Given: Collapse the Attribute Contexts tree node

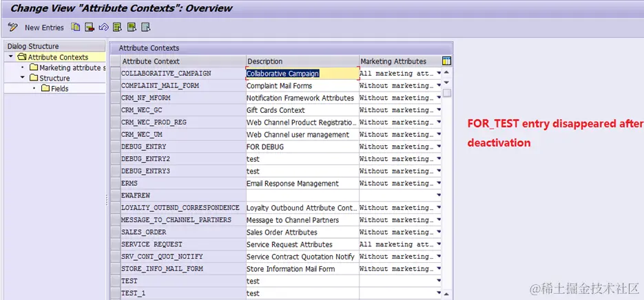Looking at the screenshot, I should (11, 56).
